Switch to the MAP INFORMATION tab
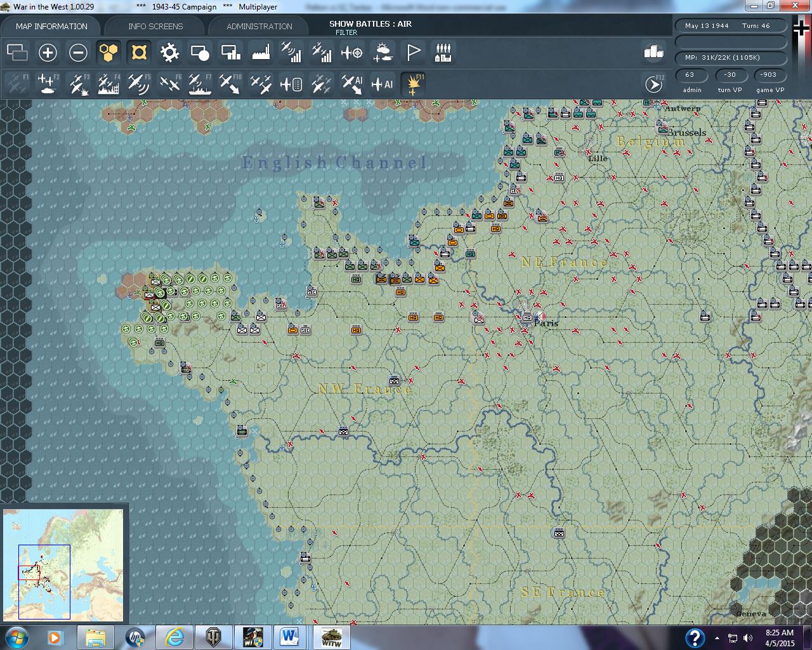This screenshot has width=812, height=650. pyautogui.click(x=51, y=26)
